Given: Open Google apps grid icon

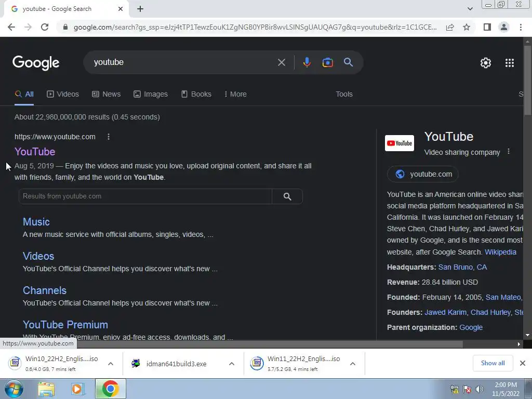Looking at the screenshot, I should pos(509,63).
